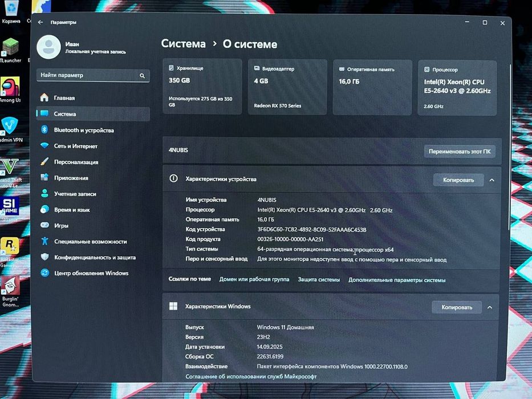Open Rockstar Games launcher desktop icon

[x=10, y=252]
